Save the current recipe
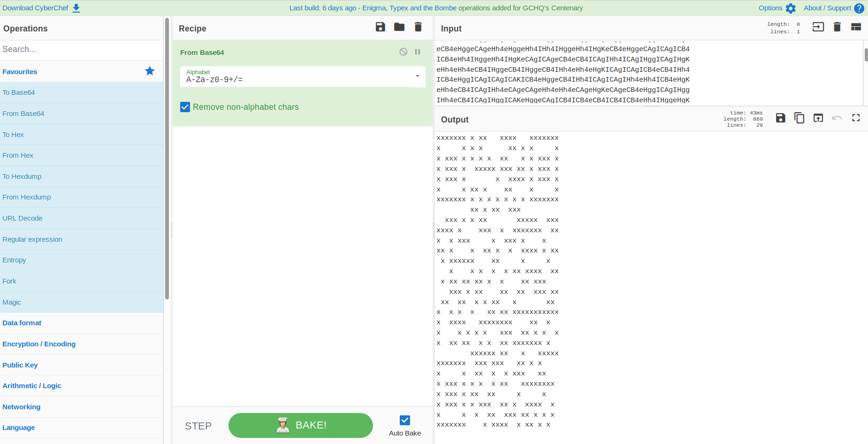Image resolution: width=868 pixels, height=444 pixels. 380,27
